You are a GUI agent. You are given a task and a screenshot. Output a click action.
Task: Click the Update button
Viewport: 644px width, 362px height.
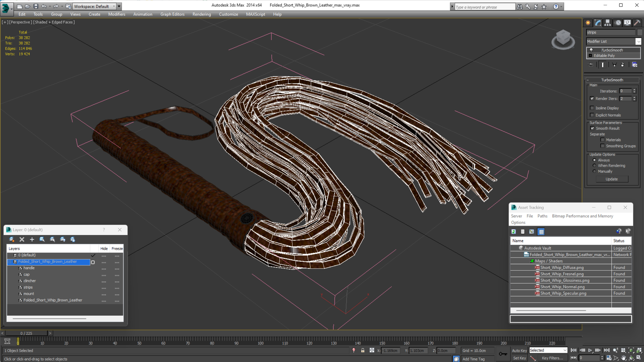[611, 179]
